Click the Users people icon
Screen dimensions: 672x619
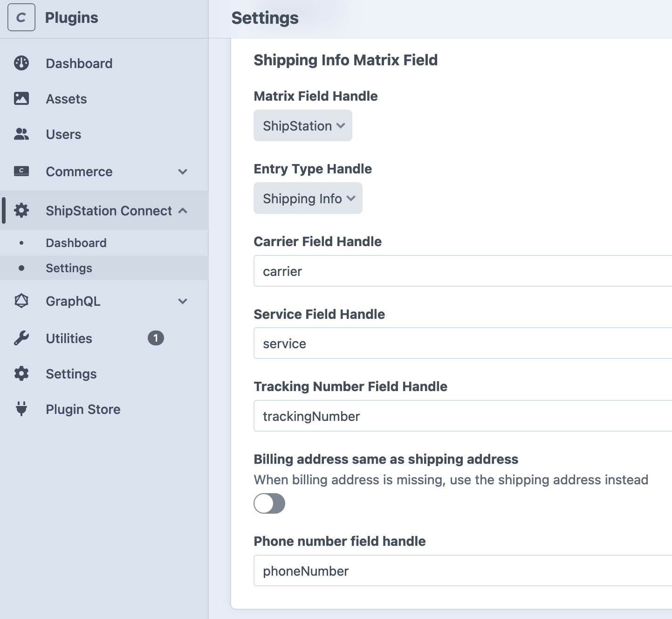[21, 134]
